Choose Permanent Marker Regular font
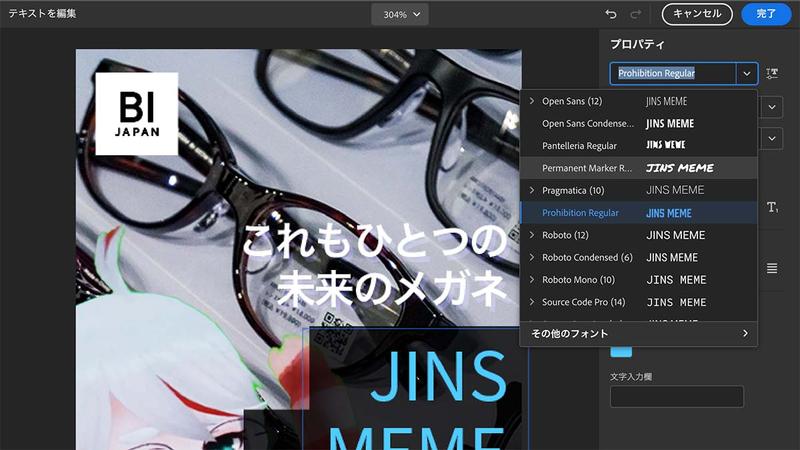Image resolution: width=800 pixels, height=450 pixels. point(638,168)
